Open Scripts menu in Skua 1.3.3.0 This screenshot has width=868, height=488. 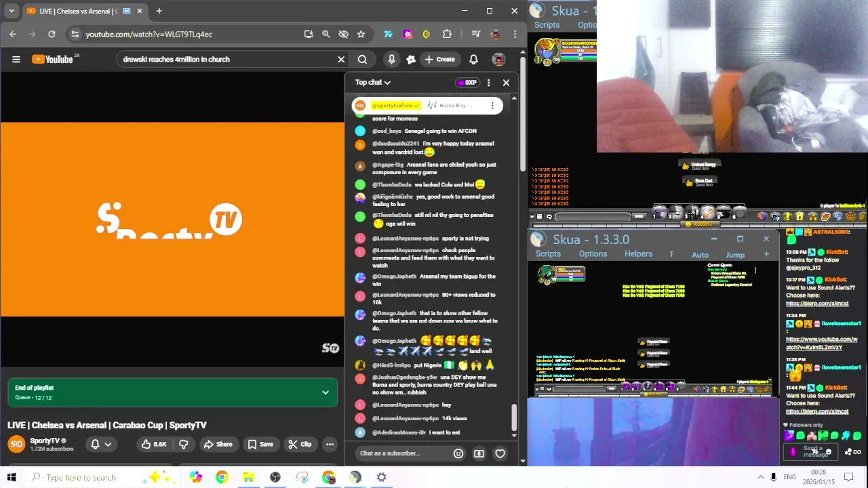548,254
